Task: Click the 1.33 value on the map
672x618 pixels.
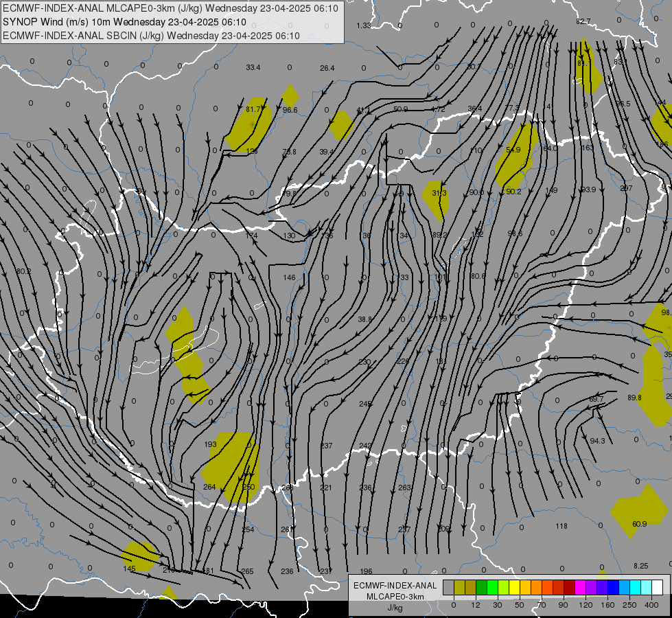Action: pyautogui.click(x=363, y=25)
